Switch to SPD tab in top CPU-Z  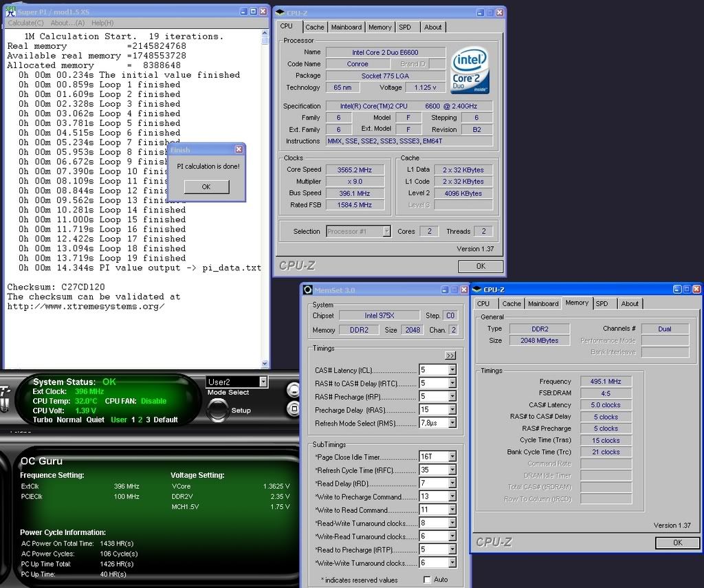[405, 27]
